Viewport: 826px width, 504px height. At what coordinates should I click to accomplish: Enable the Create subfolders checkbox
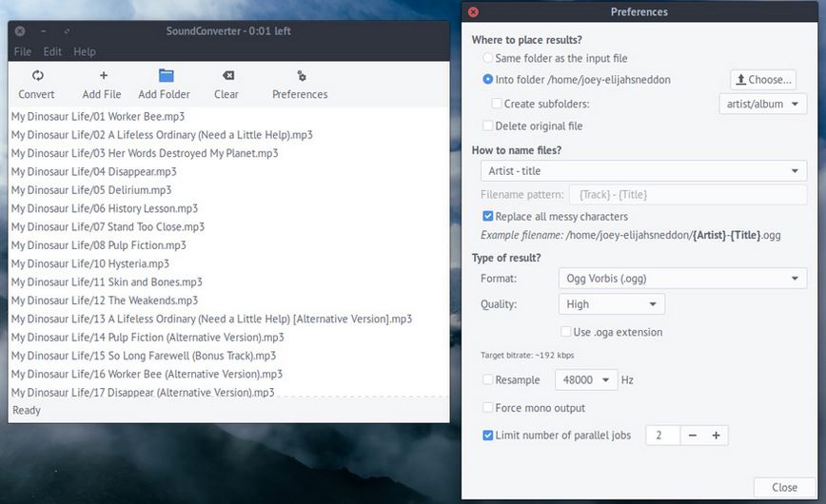pos(497,104)
